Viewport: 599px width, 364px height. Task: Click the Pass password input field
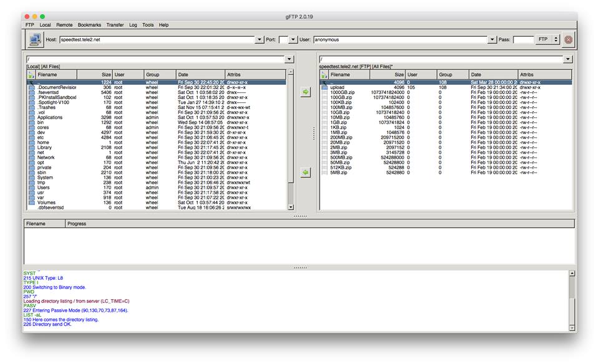point(523,39)
